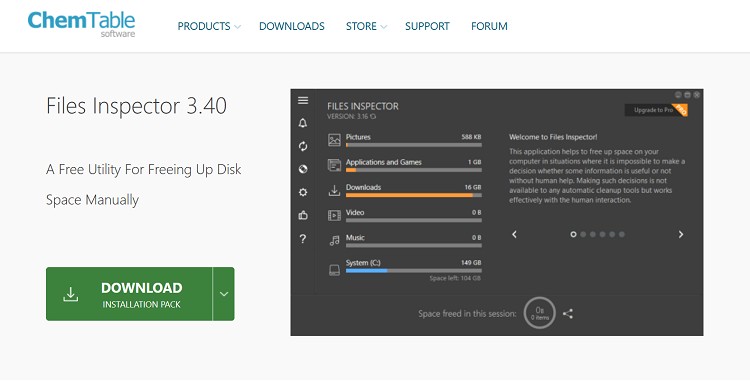Click the refresh arrows icon in sidebar
The height and width of the screenshot is (381, 750).
tap(303, 146)
